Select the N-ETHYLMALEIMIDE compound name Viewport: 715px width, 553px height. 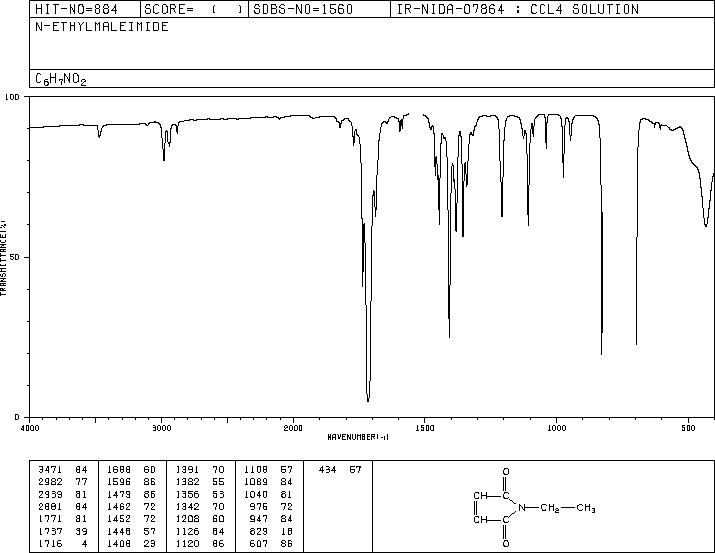[x=102, y=27]
